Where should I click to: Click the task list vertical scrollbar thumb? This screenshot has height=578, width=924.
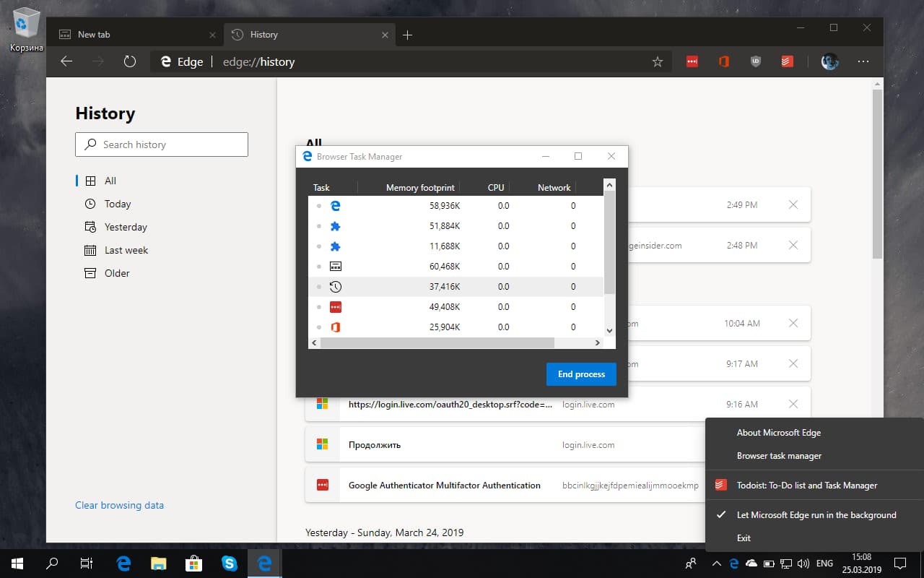[609, 243]
